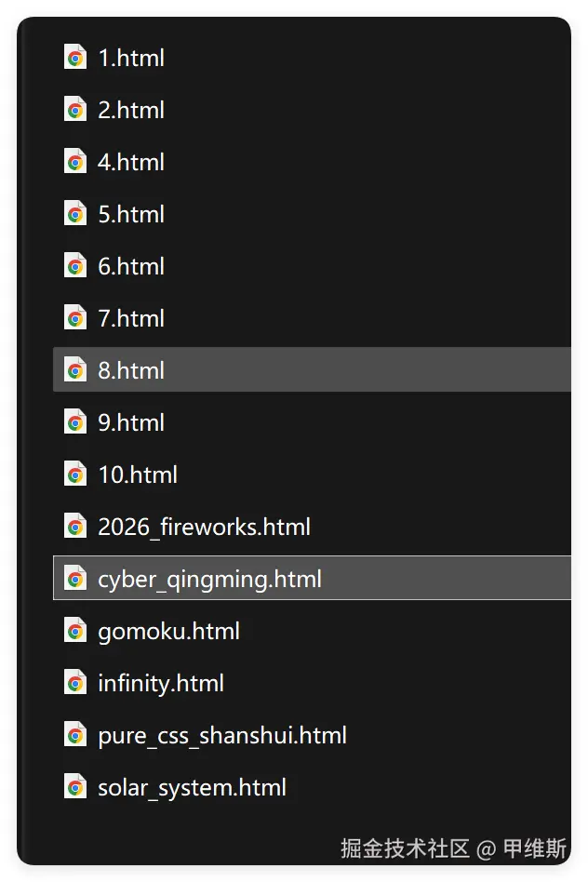588x882 pixels.
Task: Click the icon beside pure_css_shanshui.html
Action: tap(74, 735)
